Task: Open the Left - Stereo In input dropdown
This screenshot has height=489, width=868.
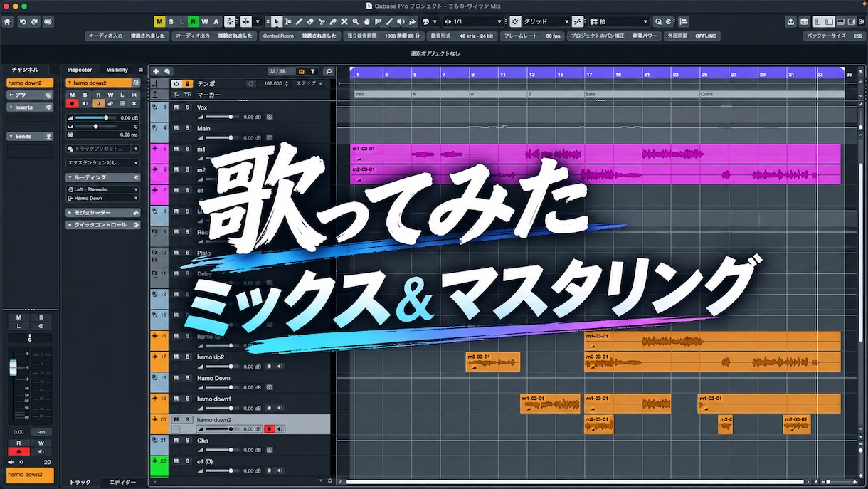Action: 102,189
